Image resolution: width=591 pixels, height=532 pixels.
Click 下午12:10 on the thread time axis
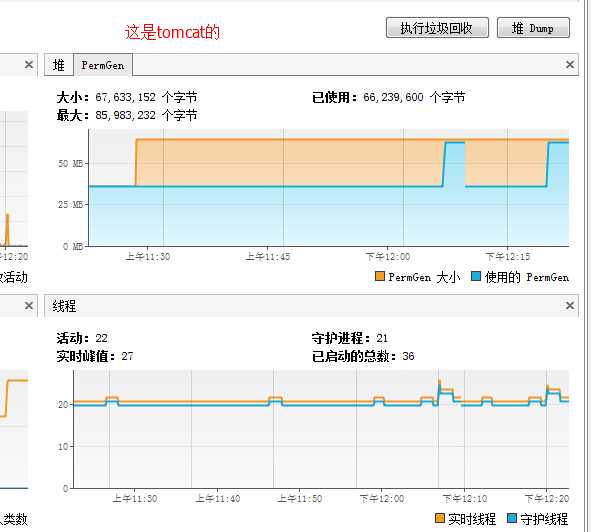click(x=464, y=499)
